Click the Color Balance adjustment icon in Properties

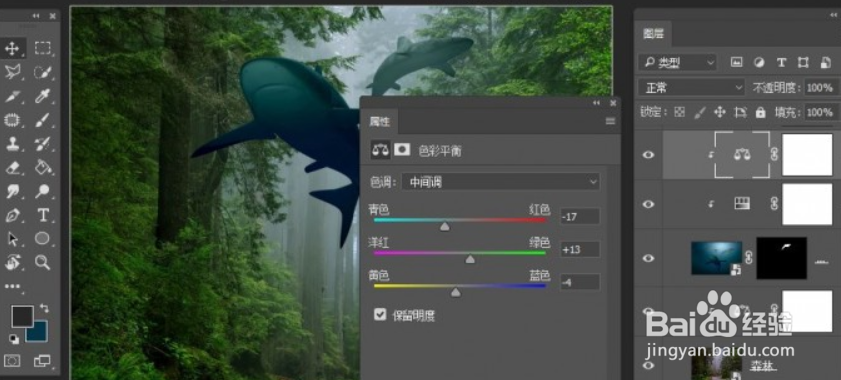click(x=380, y=151)
